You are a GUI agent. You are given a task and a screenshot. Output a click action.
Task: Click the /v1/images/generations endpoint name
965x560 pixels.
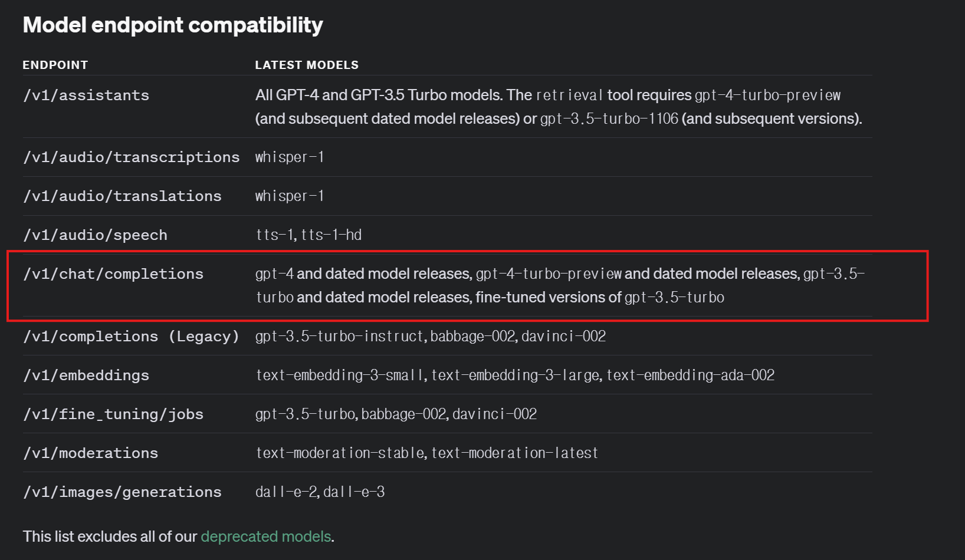(122, 492)
